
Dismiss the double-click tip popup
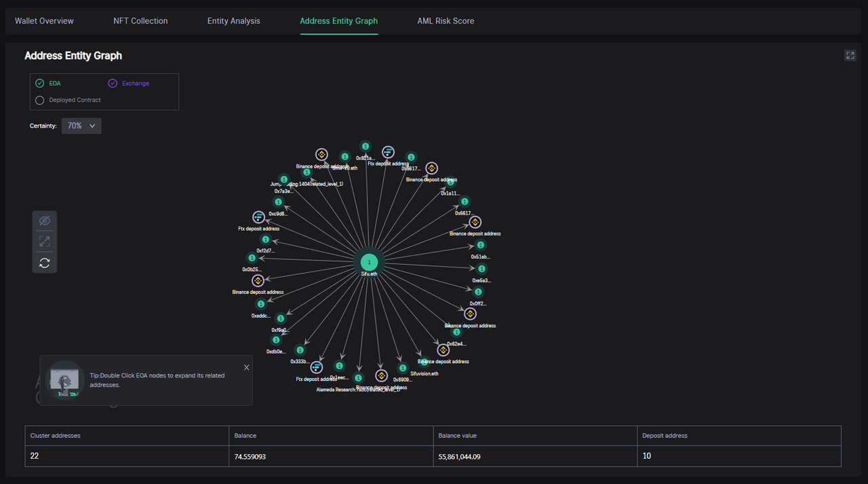(246, 367)
